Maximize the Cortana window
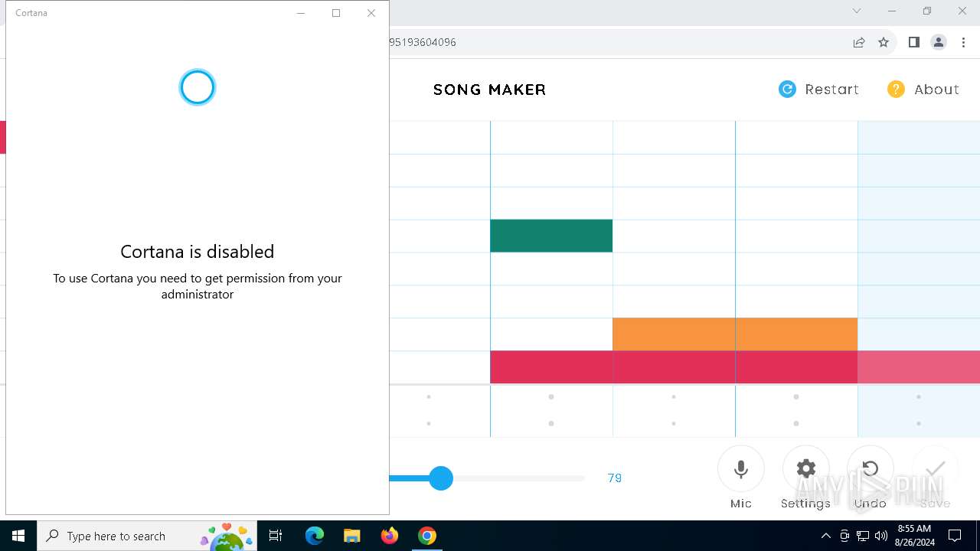The width and height of the screenshot is (980, 551). [x=336, y=13]
